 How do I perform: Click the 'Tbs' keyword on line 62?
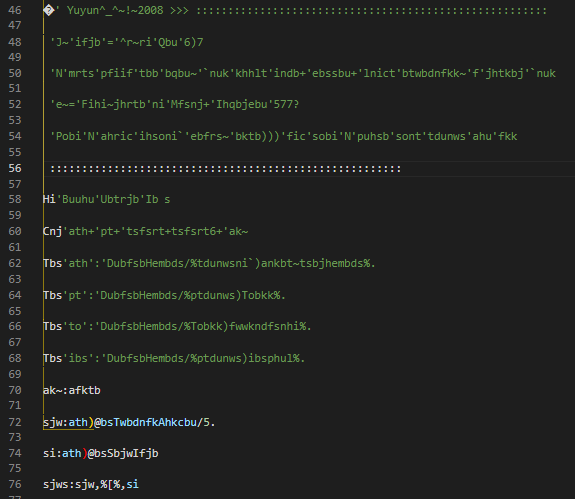(52, 263)
